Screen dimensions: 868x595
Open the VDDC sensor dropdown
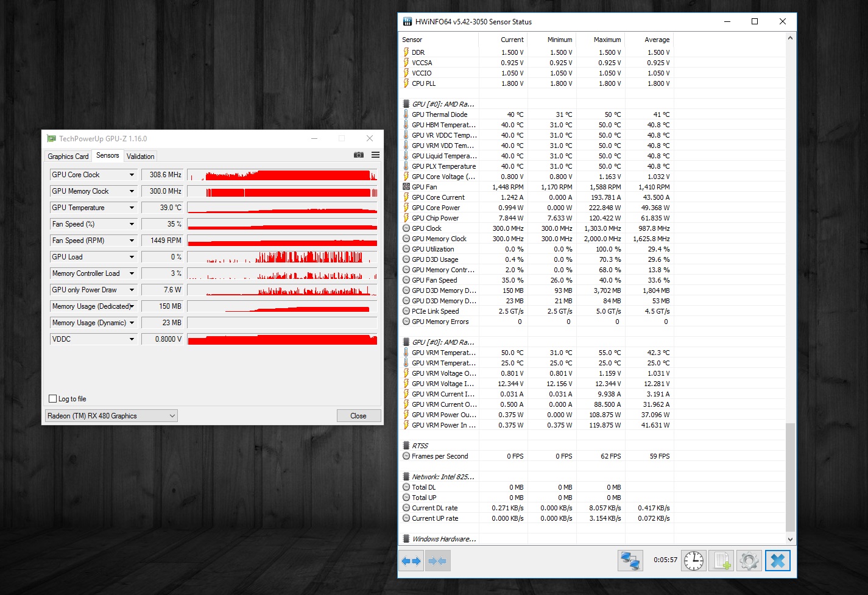132,339
